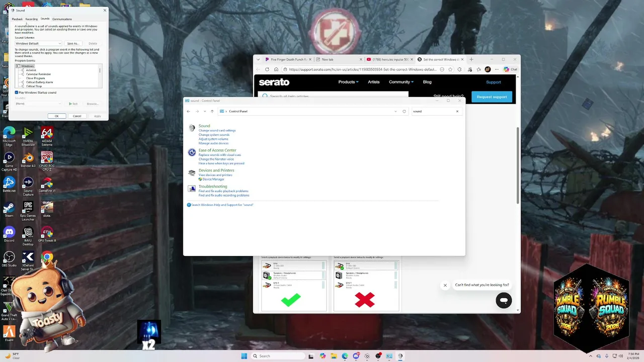Select Critical Battery Alarm program event
The height and width of the screenshot is (362, 644).
click(39, 82)
